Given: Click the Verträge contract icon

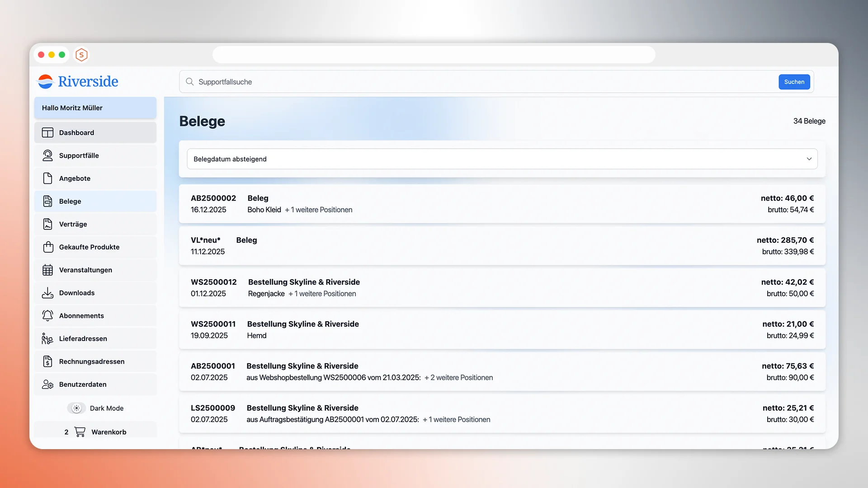Looking at the screenshot, I should (47, 224).
